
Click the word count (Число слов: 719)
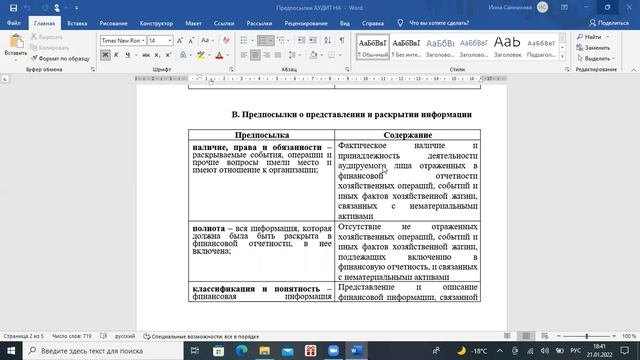tap(72, 336)
